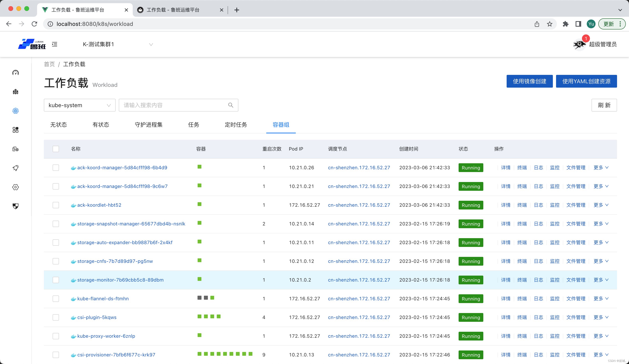This screenshot has height=364, width=629.
Task: Open the kube-system namespace dropdown
Action: point(79,105)
